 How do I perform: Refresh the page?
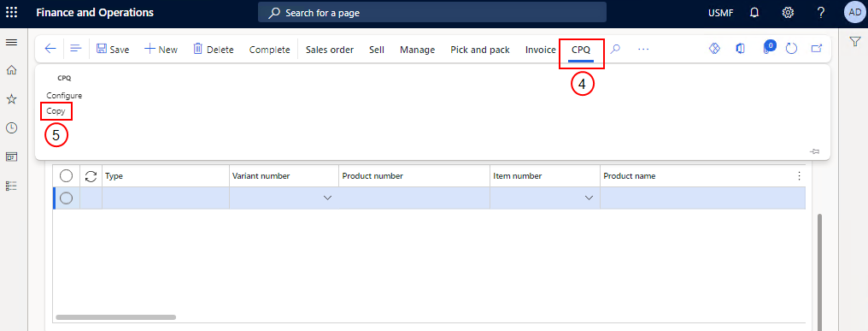coord(791,50)
